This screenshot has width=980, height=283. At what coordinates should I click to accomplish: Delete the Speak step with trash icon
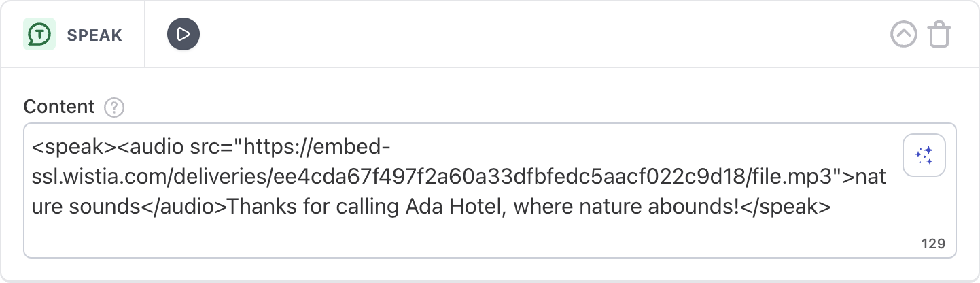click(939, 34)
